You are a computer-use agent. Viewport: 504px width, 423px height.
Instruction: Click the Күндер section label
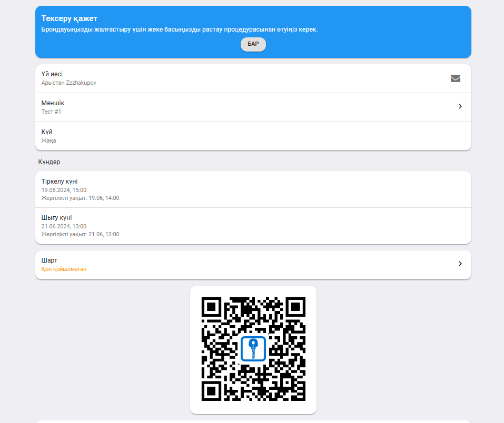pyautogui.click(x=49, y=162)
